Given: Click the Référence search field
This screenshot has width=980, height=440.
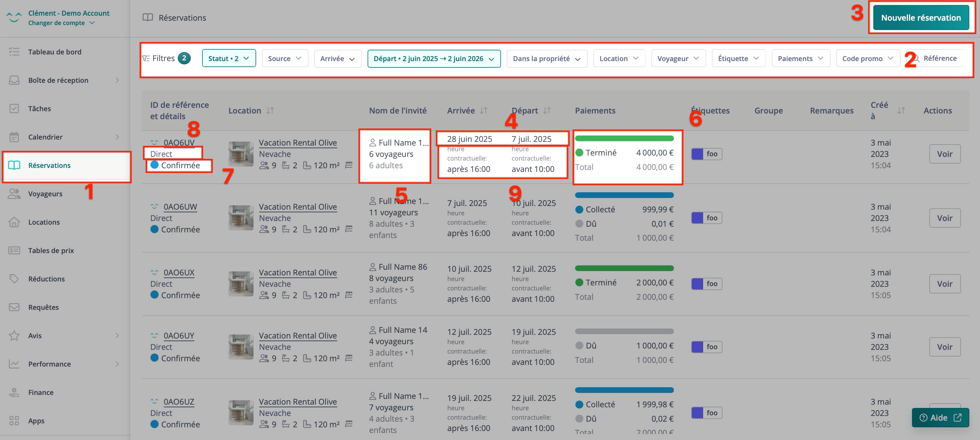Looking at the screenshot, I should 944,58.
